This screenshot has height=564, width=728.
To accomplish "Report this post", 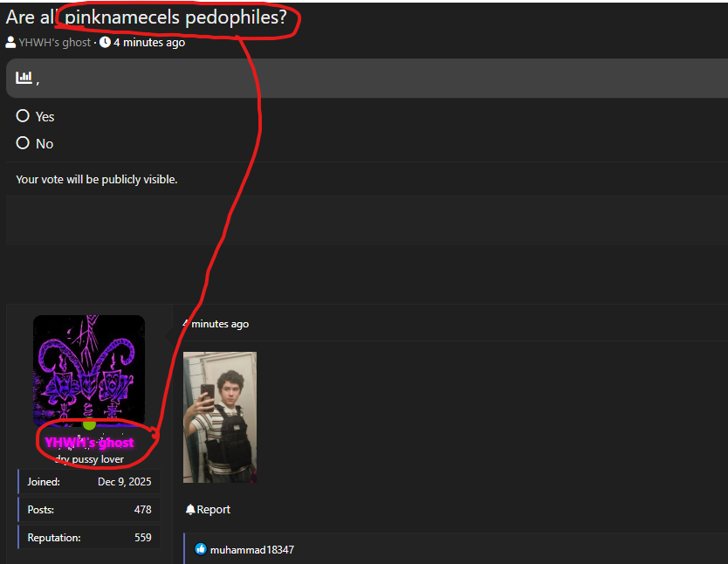I will tap(213, 509).
